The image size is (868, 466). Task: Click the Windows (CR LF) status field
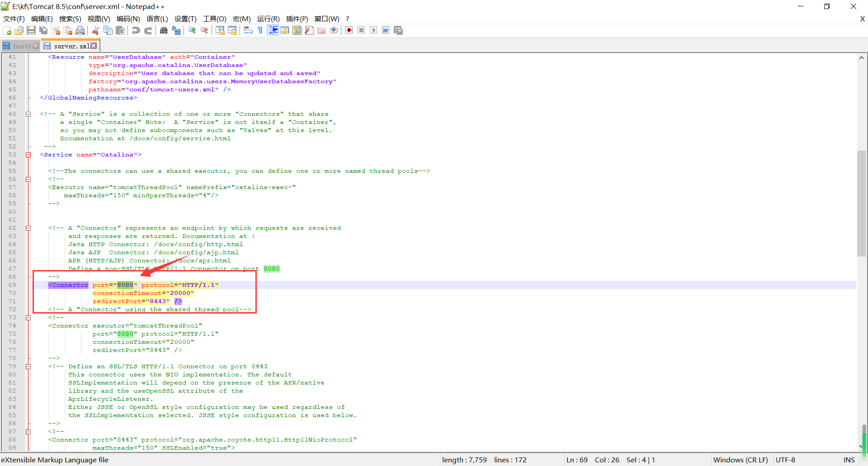point(741,460)
